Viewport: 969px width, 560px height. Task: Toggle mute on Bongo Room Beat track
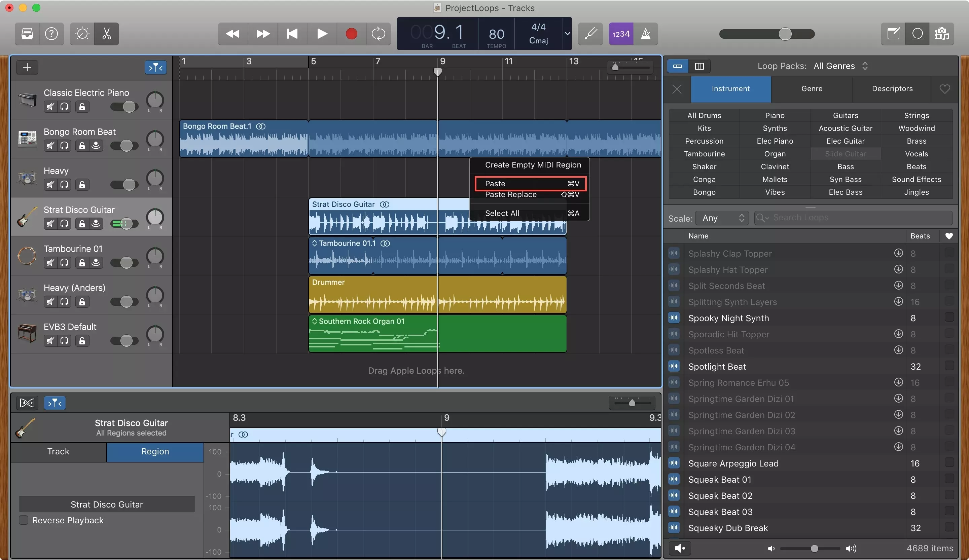(49, 145)
